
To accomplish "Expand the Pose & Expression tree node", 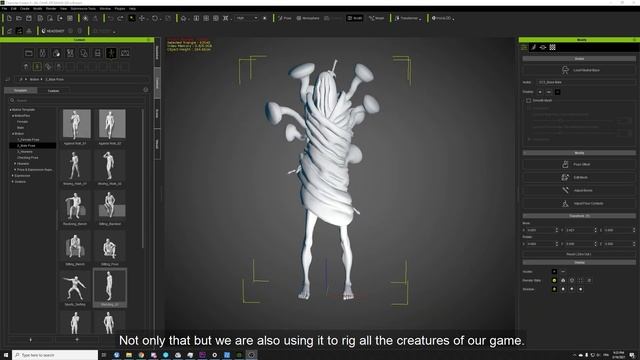I will pyautogui.click(x=15, y=170).
